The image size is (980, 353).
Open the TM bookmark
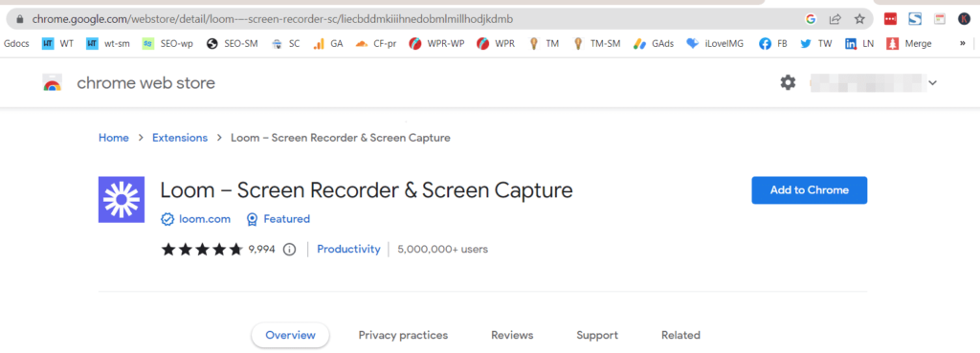tap(544, 44)
